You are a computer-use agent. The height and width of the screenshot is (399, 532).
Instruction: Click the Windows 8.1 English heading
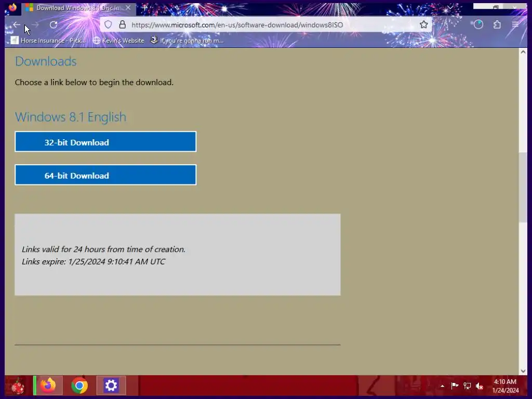(71, 117)
